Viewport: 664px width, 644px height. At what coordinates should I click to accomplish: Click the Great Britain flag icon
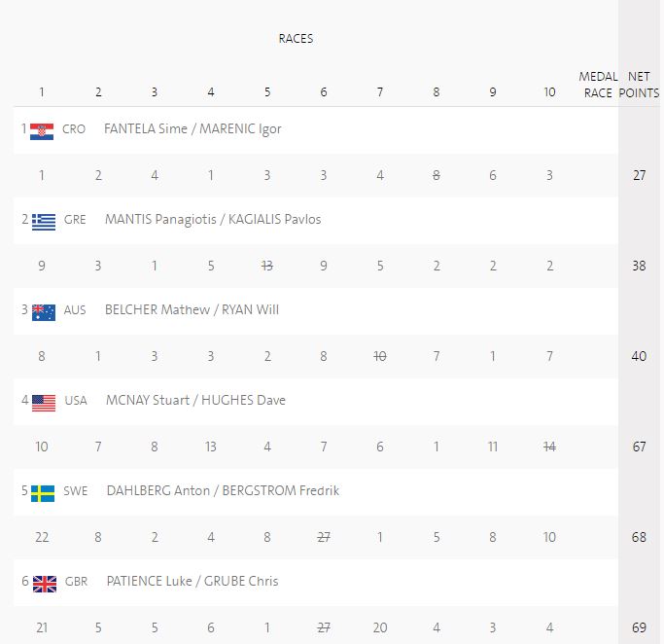(x=45, y=582)
